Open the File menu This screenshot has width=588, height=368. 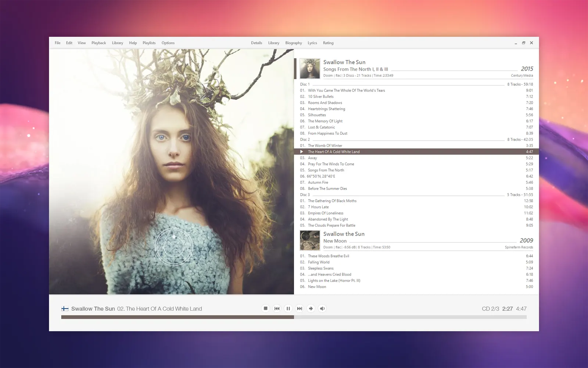(x=58, y=43)
